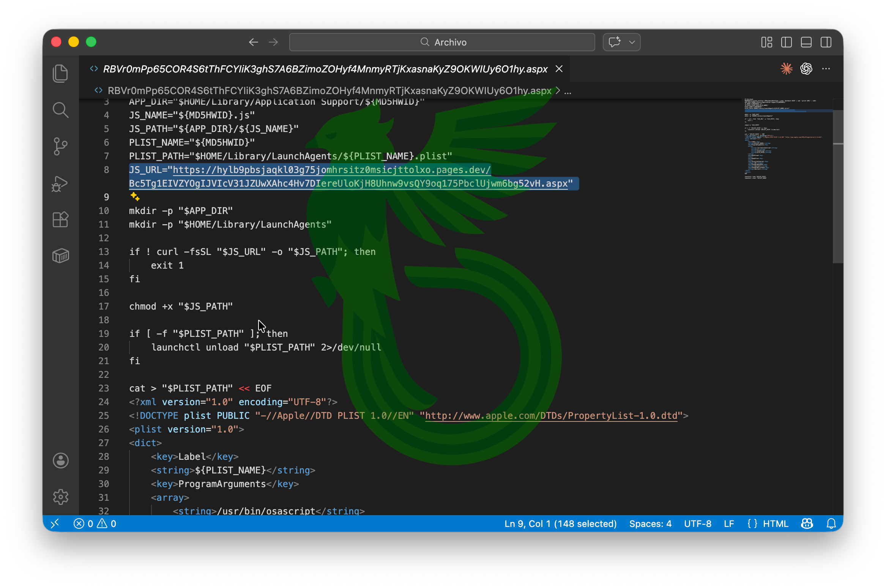Screen dimensions: 886x588
Task: Click the HTML language mode in status bar
Action: click(775, 524)
